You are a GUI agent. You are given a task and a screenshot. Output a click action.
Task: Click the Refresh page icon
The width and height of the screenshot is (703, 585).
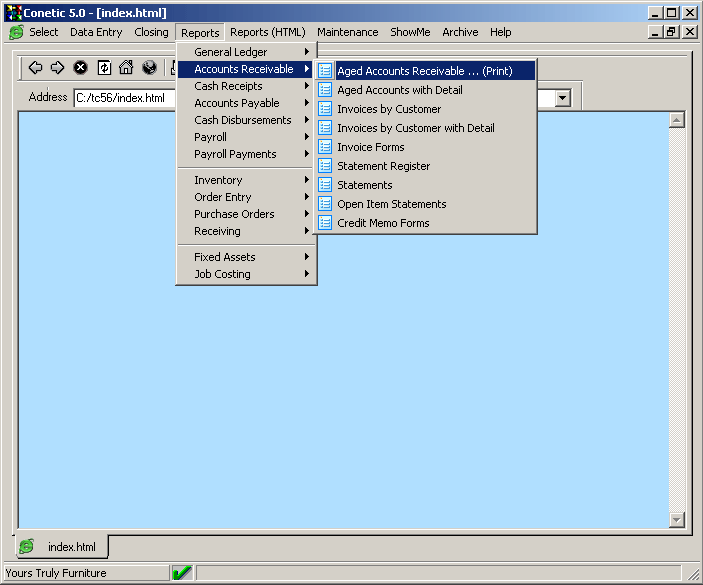pos(103,68)
